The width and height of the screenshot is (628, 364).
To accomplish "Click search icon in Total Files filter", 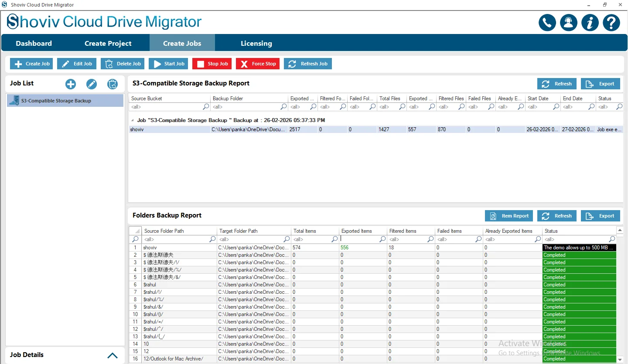I will (402, 107).
